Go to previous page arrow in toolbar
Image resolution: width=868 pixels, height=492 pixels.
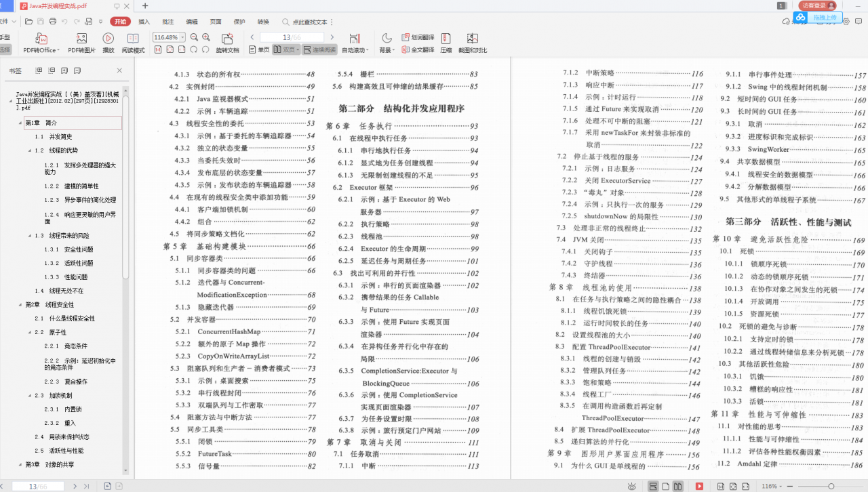click(x=252, y=37)
